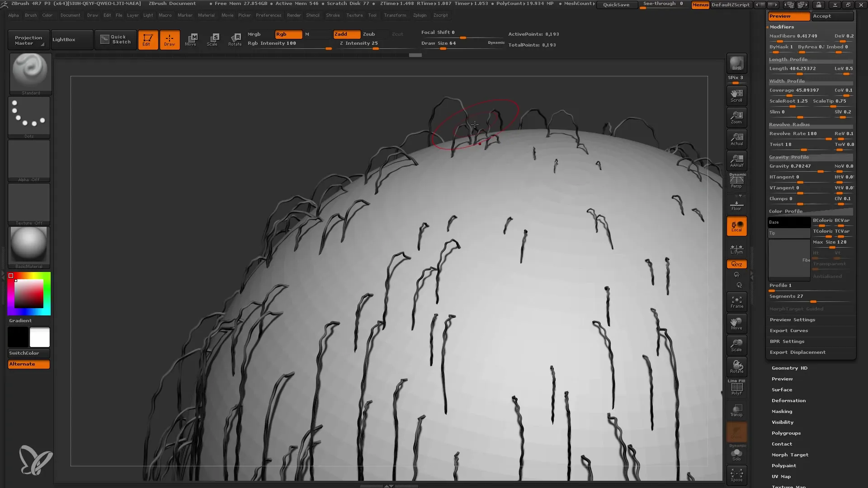Open the Stroke menu
This screenshot has width=868, height=488.
[333, 15]
